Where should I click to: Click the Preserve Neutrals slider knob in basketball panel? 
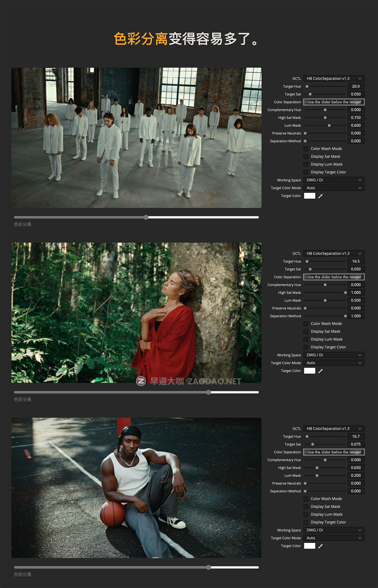point(305,483)
